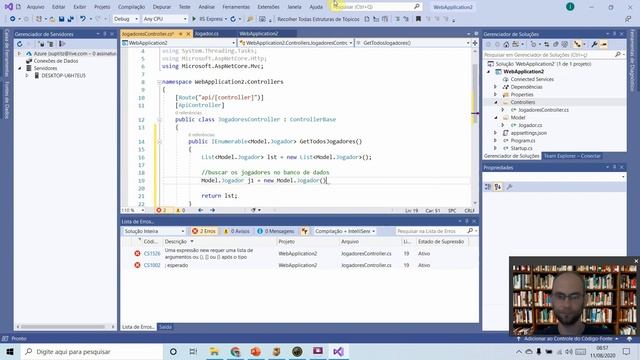Screen dimensions: 640x360
Task: Collapse the Model folder in the solution tree
Action: 496,118
